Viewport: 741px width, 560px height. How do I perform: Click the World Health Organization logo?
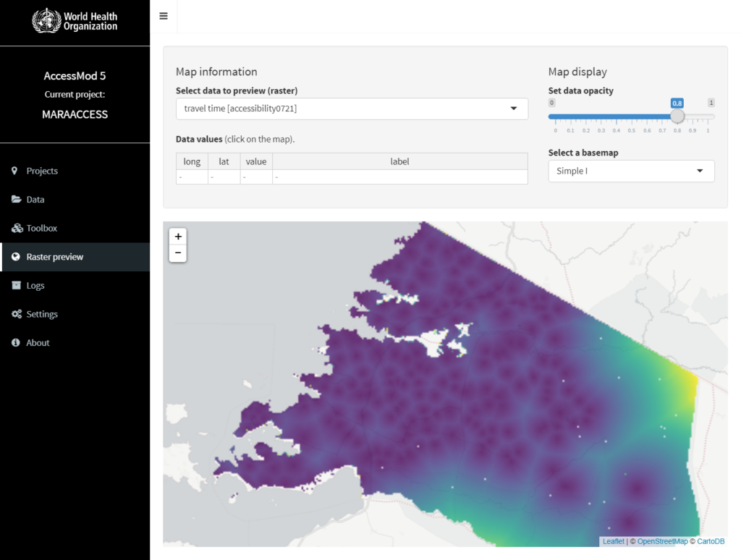click(75, 20)
